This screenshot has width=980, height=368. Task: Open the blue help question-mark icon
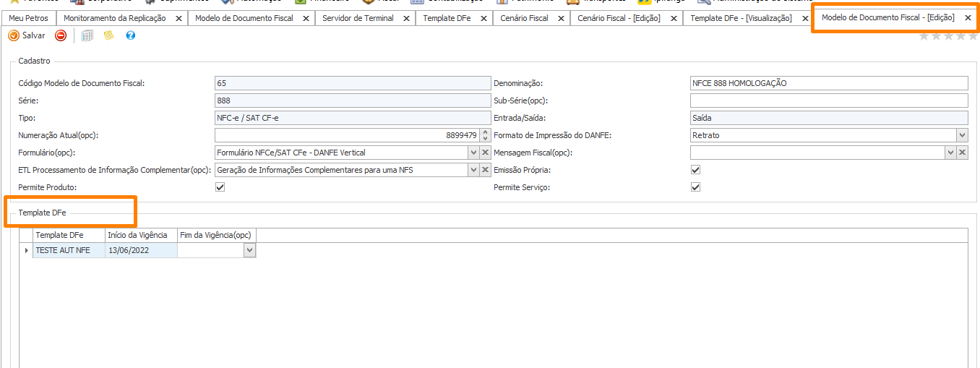coord(131,35)
